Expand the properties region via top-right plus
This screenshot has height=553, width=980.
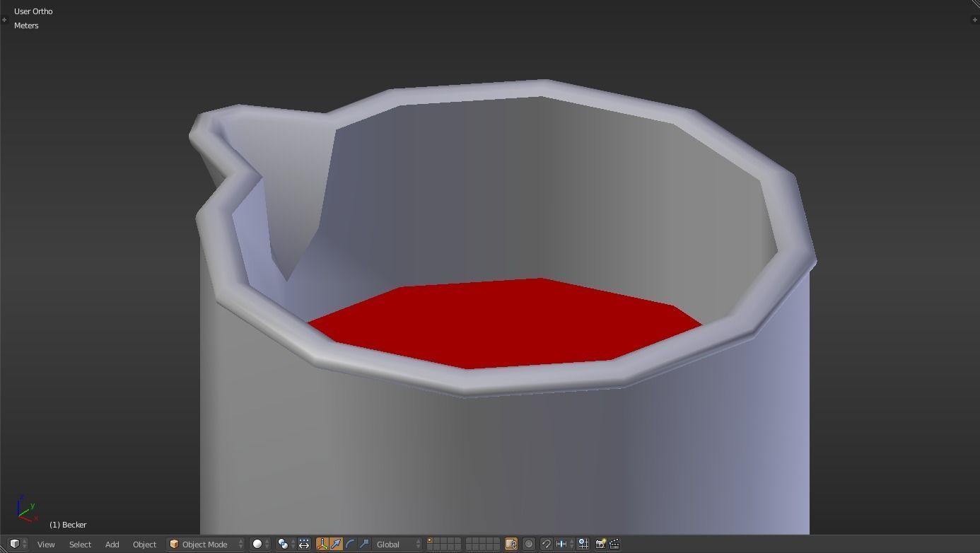(975, 20)
